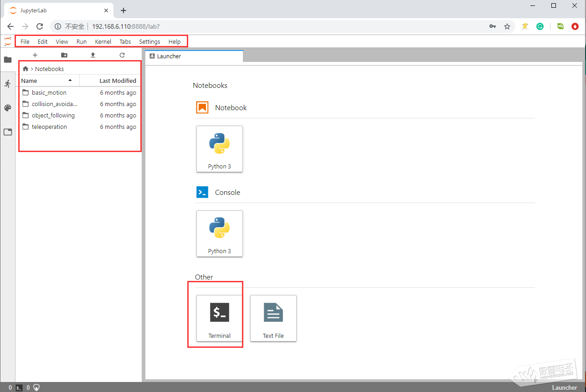Click the File Browser folder sidebar icon
Screen dimensions: 586x392
tap(7, 60)
